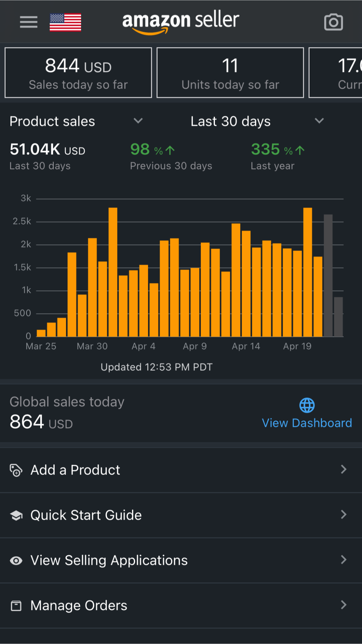
Task: Tap the Units today so far card
Action: [230, 73]
